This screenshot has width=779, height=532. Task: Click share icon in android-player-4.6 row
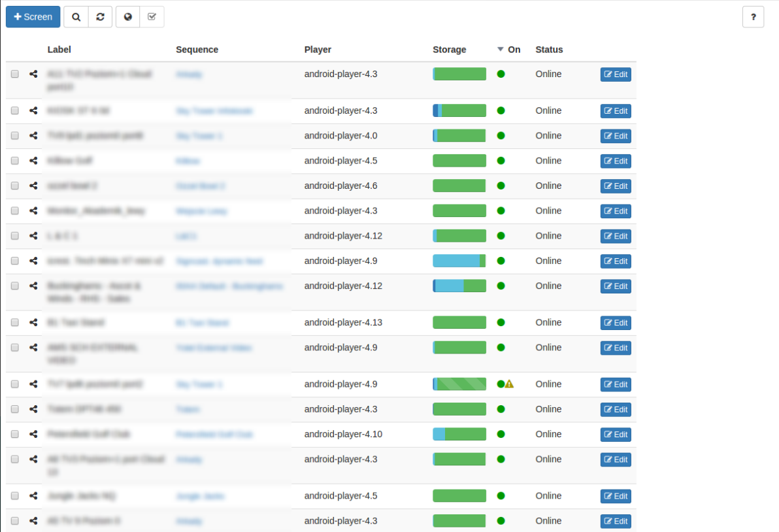33,186
